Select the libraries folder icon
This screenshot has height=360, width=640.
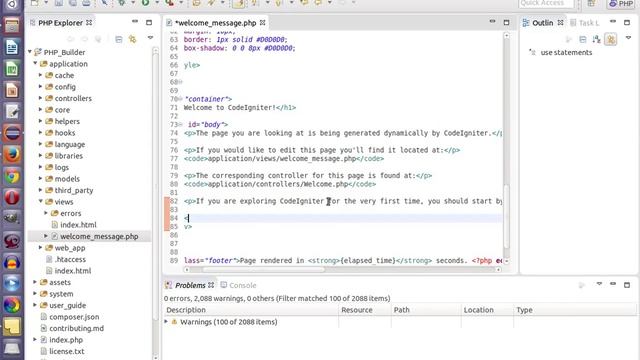[49, 156]
